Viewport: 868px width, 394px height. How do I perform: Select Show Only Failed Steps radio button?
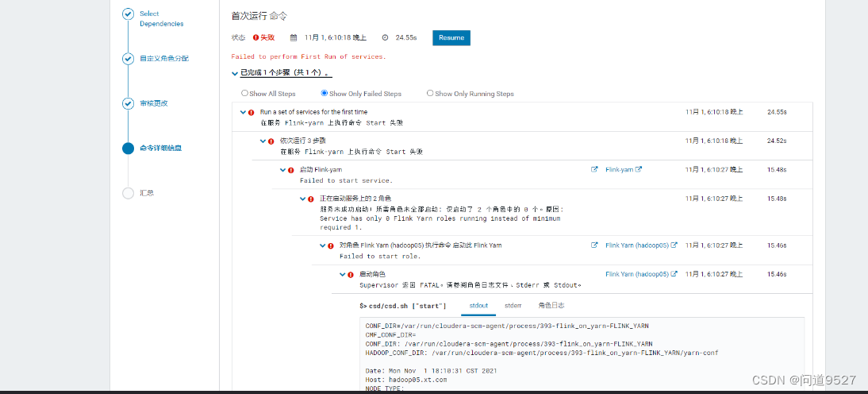(x=325, y=93)
